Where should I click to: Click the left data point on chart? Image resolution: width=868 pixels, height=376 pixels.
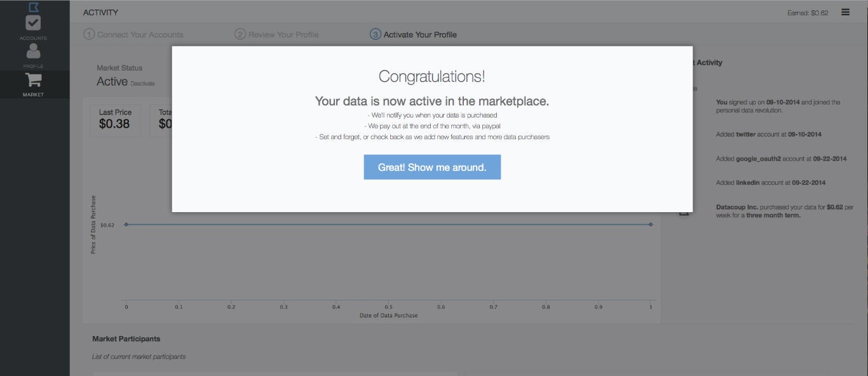coord(126,224)
